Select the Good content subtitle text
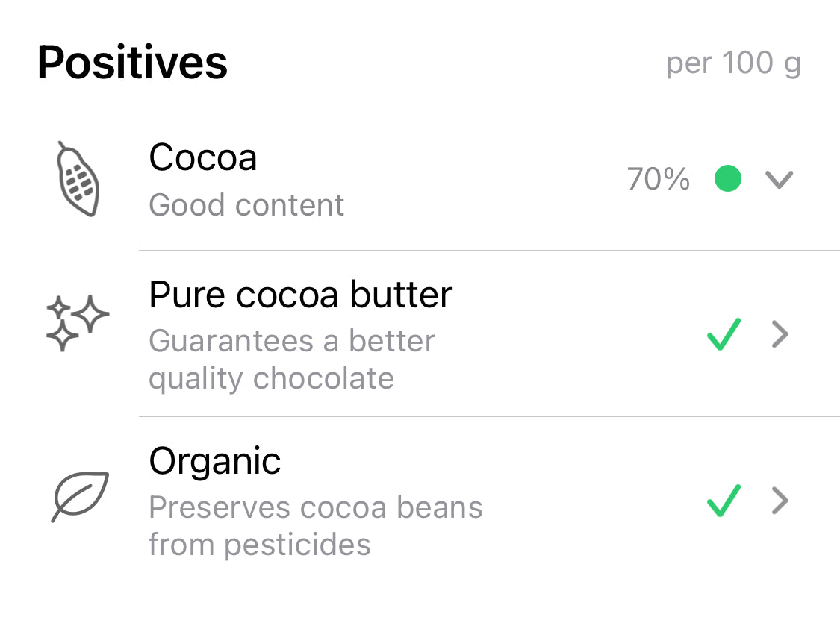The height and width of the screenshot is (617, 840). (246, 205)
